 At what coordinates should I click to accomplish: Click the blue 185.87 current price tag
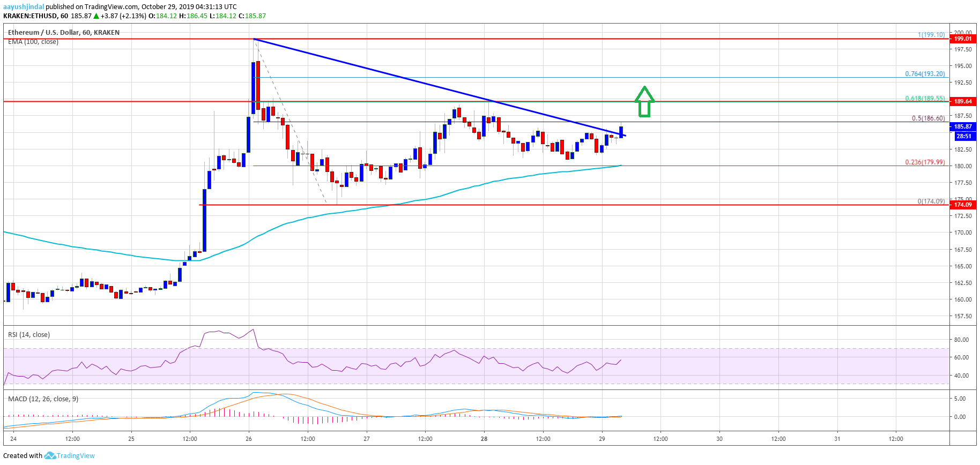[962, 127]
